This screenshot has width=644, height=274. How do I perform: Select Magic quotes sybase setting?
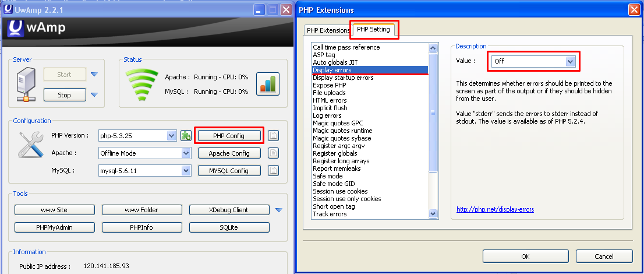point(370,138)
